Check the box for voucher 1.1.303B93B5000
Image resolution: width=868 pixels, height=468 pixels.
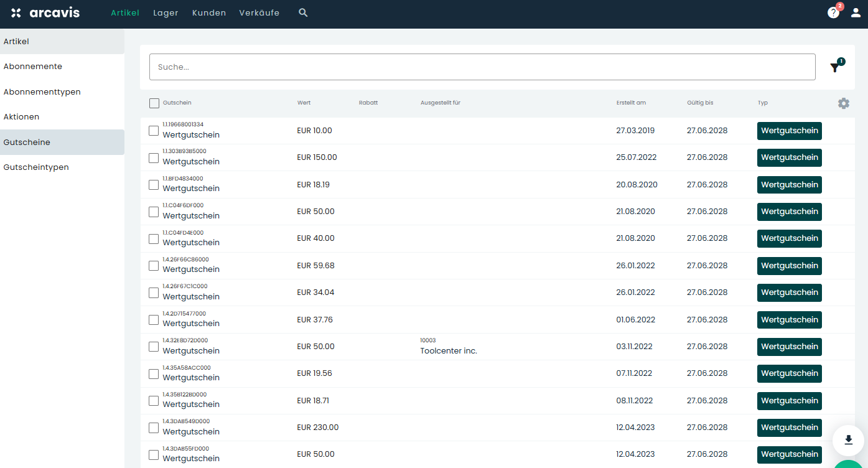point(154,158)
